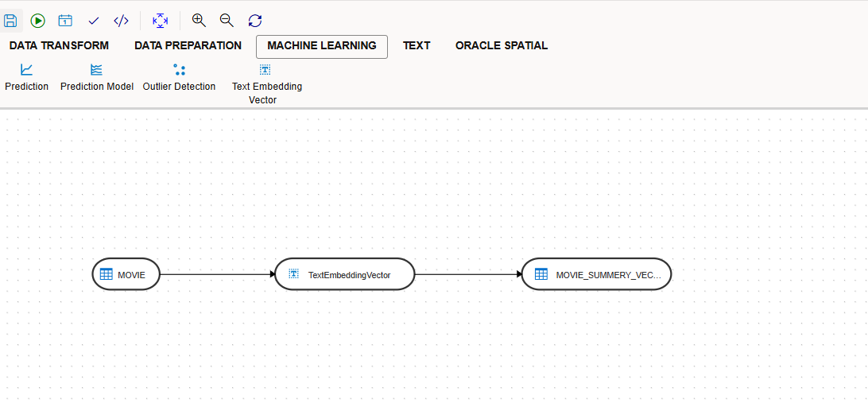Open the Data Preparation tab
This screenshot has width=868, height=403.
click(188, 46)
